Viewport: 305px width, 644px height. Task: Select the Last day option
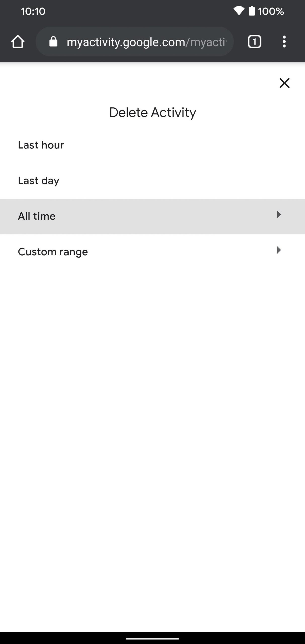pos(38,181)
